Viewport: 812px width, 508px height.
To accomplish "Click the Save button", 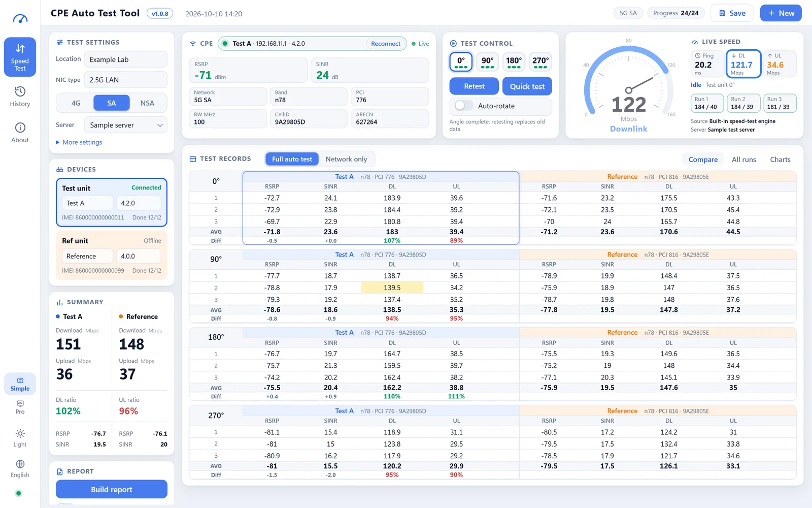I will (732, 13).
